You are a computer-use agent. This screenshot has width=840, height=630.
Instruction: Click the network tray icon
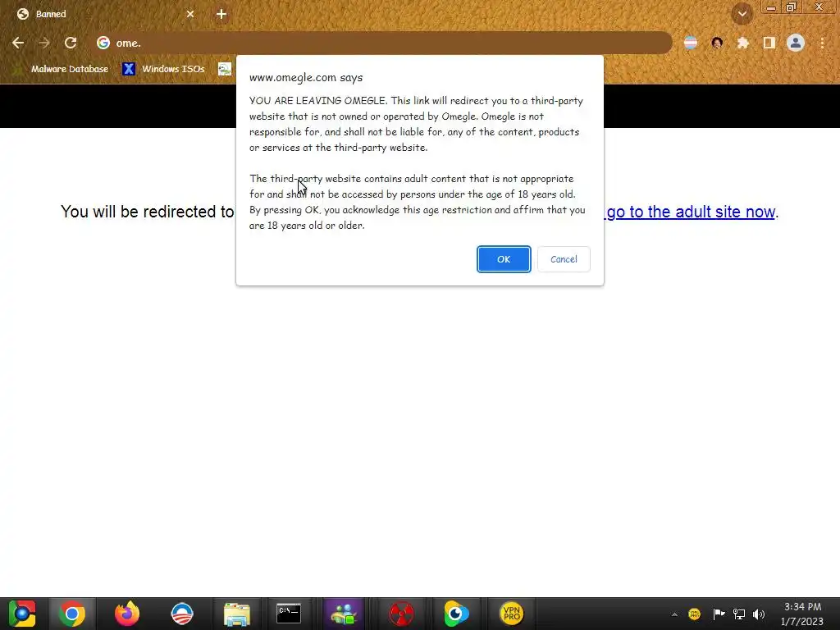(739, 614)
